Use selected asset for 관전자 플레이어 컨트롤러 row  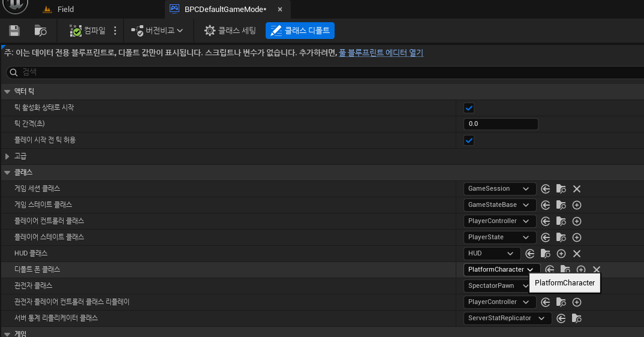point(546,302)
